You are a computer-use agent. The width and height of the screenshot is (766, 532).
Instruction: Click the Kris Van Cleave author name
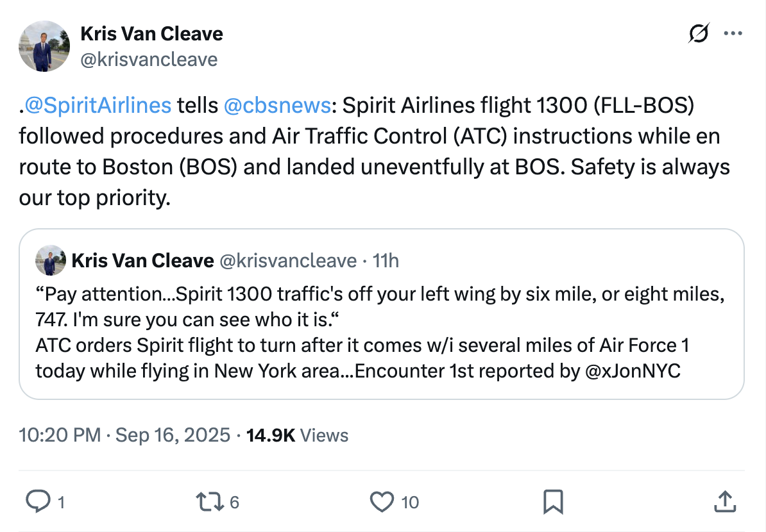coord(151,33)
